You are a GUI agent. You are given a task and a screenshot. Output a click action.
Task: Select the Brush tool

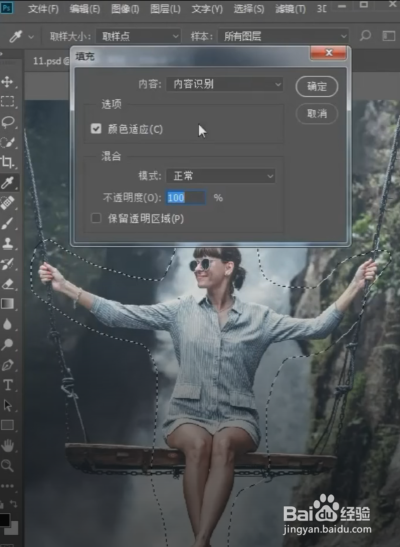pos(7,223)
